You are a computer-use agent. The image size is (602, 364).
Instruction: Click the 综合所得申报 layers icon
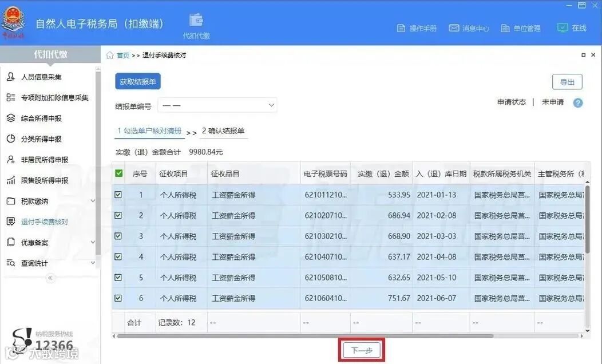(11, 118)
